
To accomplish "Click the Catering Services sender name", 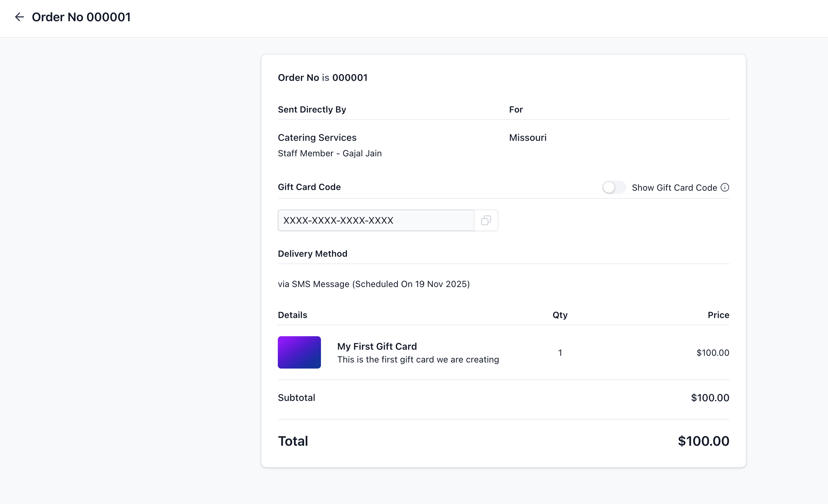I will (317, 137).
